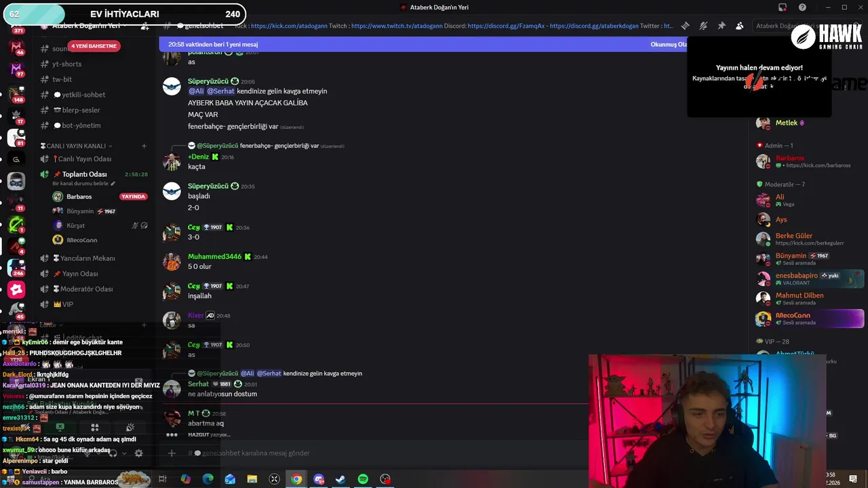Open the server with 97 unread badge

point(16,69)
